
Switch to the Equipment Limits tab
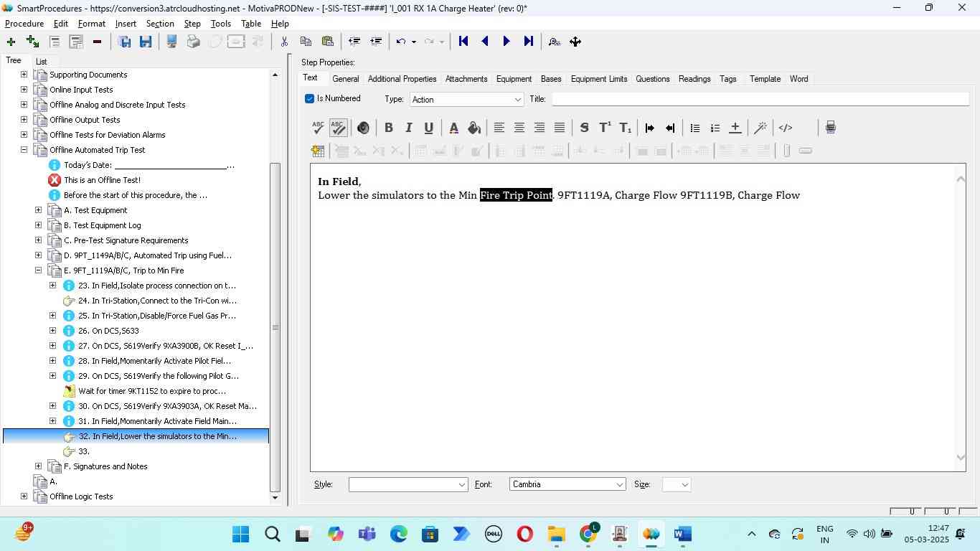[x=599, y=79]
